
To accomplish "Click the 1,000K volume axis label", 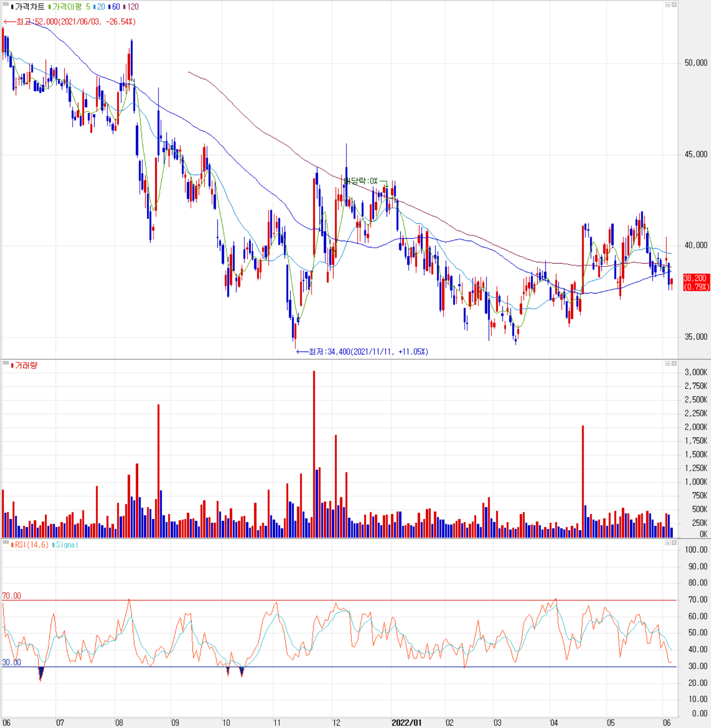I will point(696,481).
